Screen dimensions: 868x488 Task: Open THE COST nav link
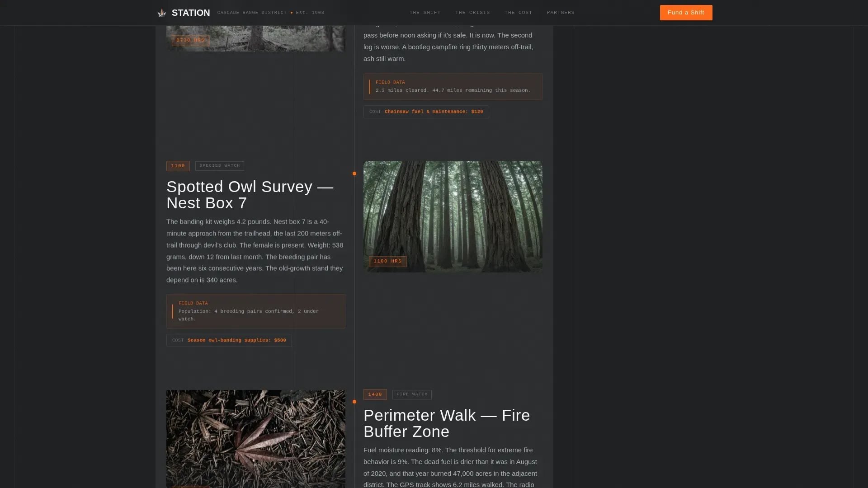point(518,13)
